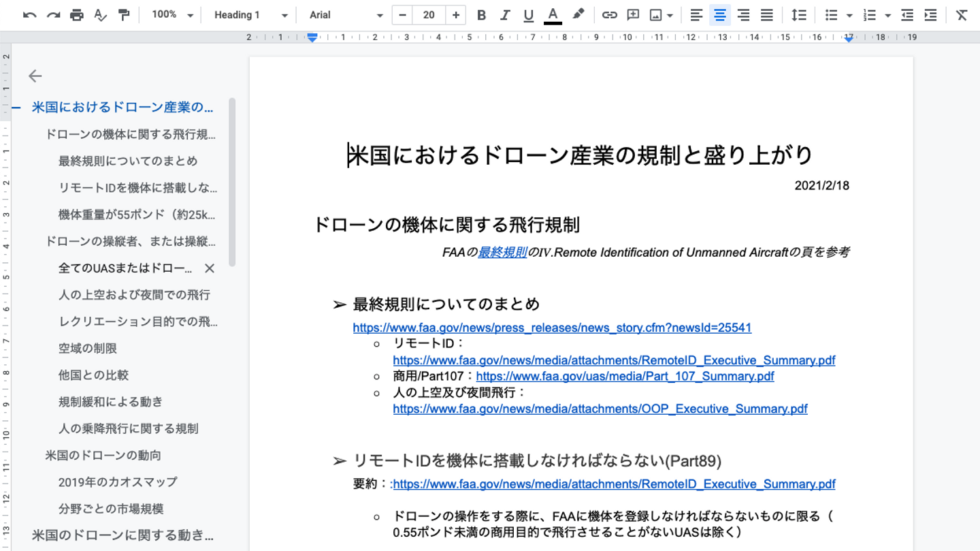
Task: Open the Arial font dropdown
Action: point(346,15)
